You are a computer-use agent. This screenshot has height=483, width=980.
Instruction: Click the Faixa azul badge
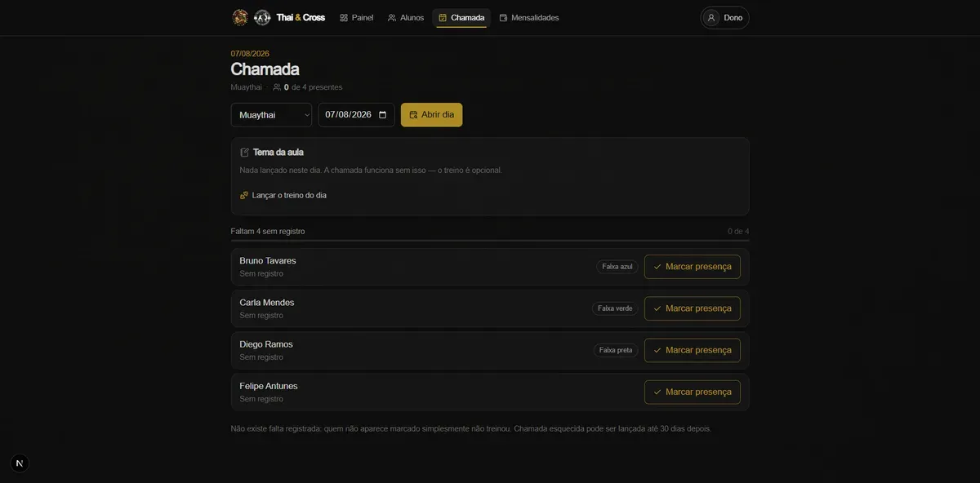tap(617, 267)
